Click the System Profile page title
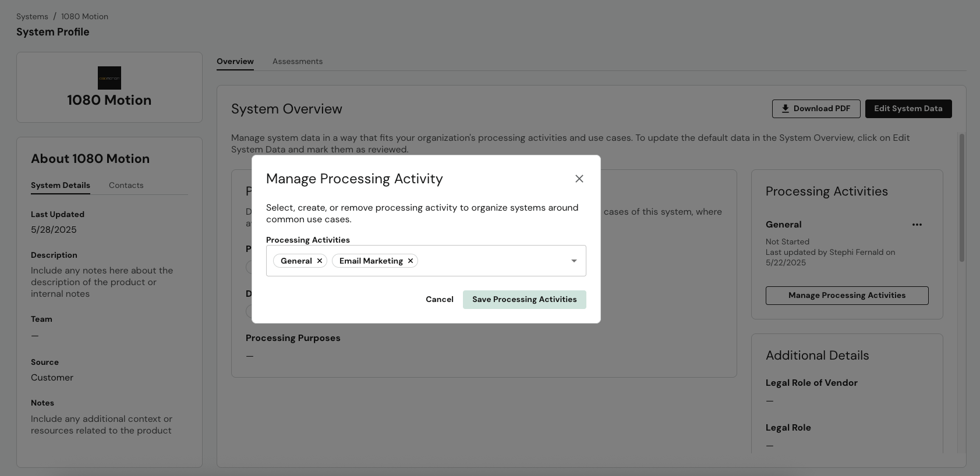Screen dimensions: 980x476 53,32
